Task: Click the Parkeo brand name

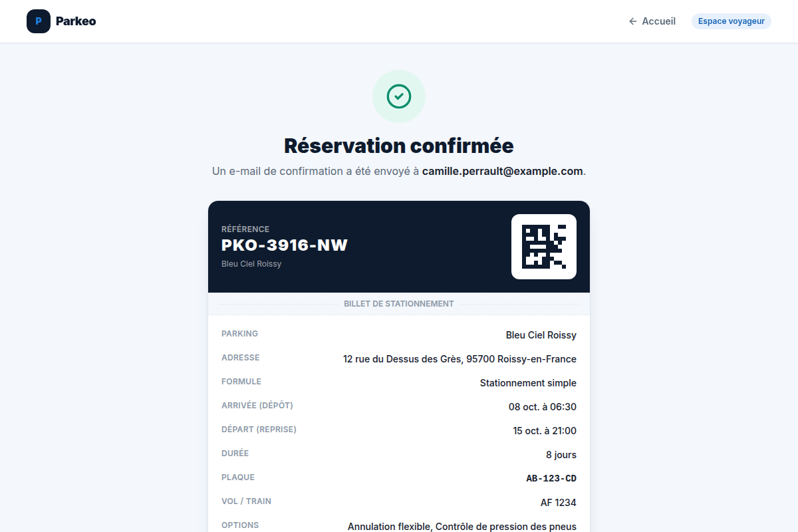Action: coord(76,21)
